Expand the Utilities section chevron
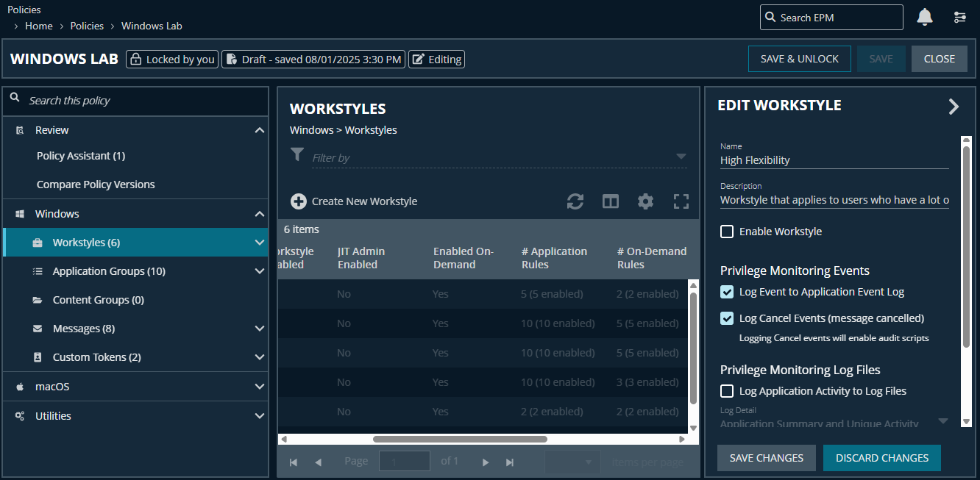This screenshot has width=980, height=480. 259,416
